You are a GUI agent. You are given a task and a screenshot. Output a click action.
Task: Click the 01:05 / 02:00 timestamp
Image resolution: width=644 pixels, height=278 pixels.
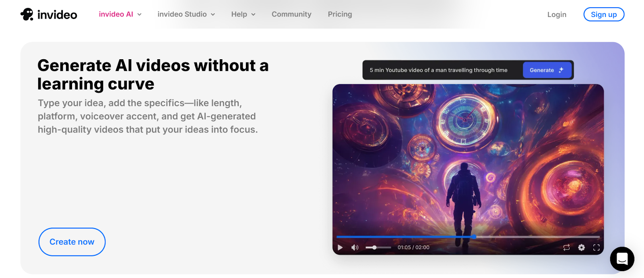coord(413,247)
